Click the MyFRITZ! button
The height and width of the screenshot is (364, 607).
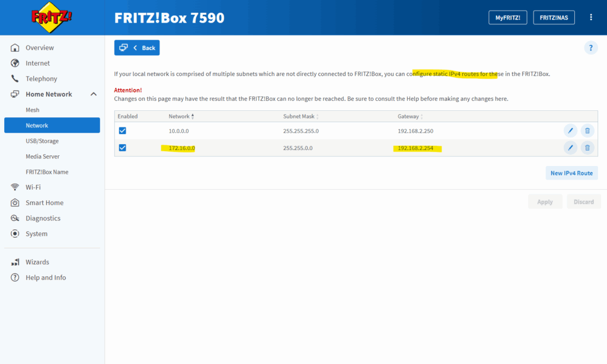[507, 17]
